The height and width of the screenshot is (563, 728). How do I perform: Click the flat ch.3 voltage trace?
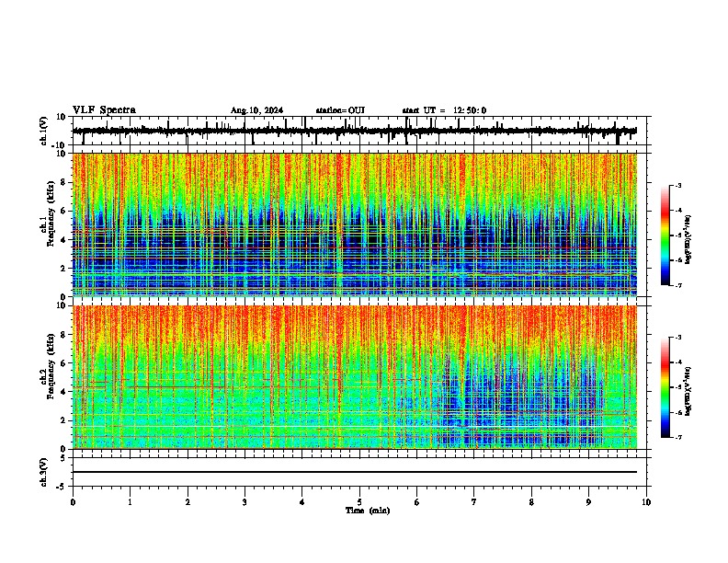tap(354, 472)
